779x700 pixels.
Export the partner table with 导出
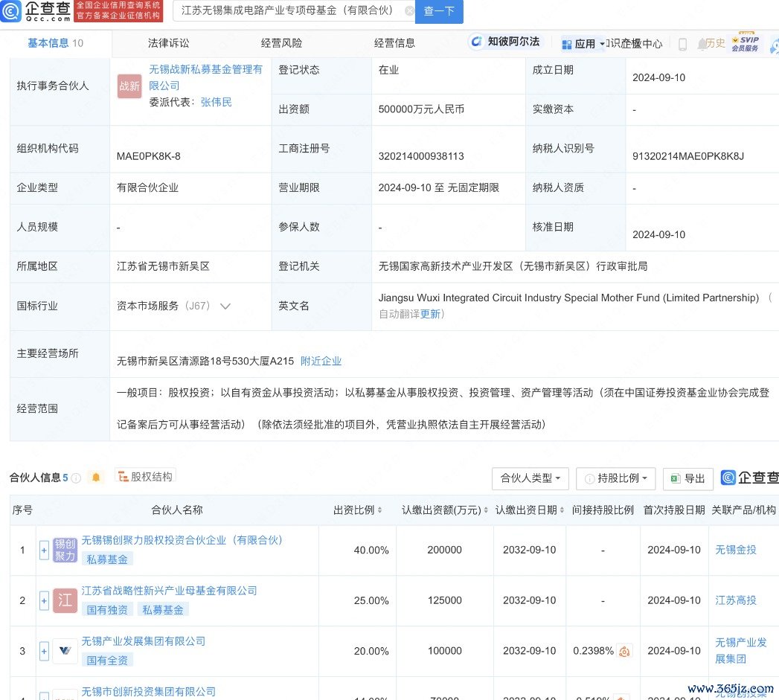[x=688, y=478]
